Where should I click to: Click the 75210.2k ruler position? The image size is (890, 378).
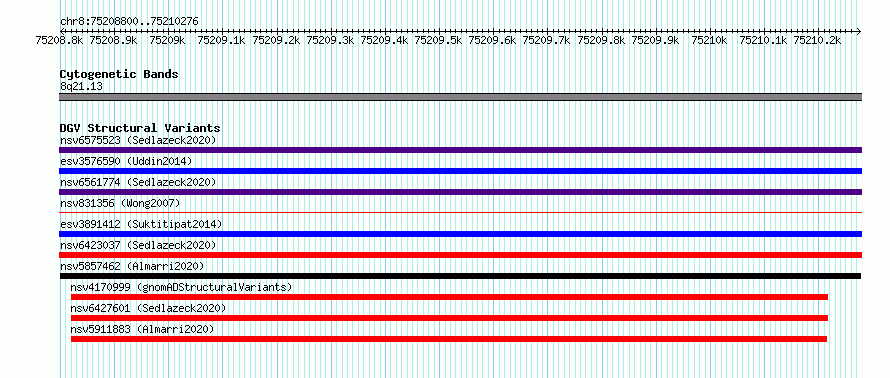818,40
